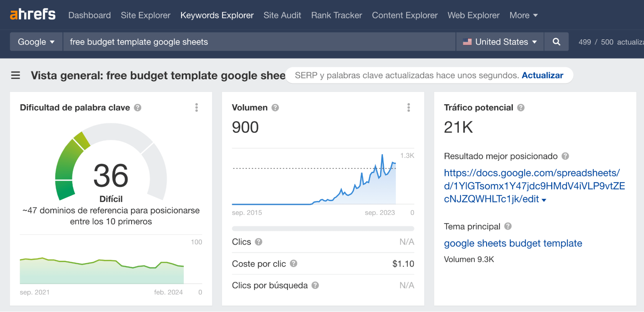Click help icon next to Dificultad de palabra clave
The image size is (644, 312).
[x=138, y=108]
